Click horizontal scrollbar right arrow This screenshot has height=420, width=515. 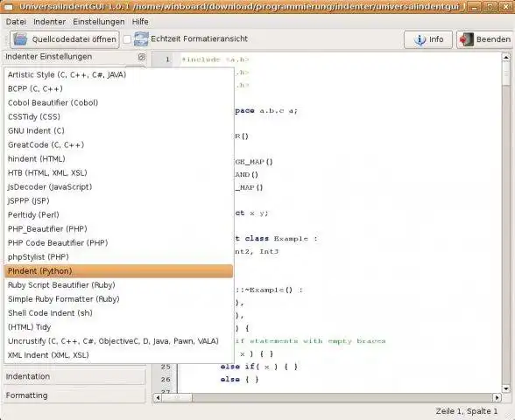[497, 398]
